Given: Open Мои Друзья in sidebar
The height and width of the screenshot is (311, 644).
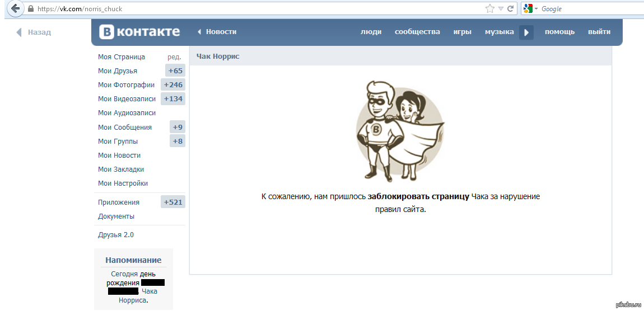Looking at the screenshot, I should coord(118,71).
